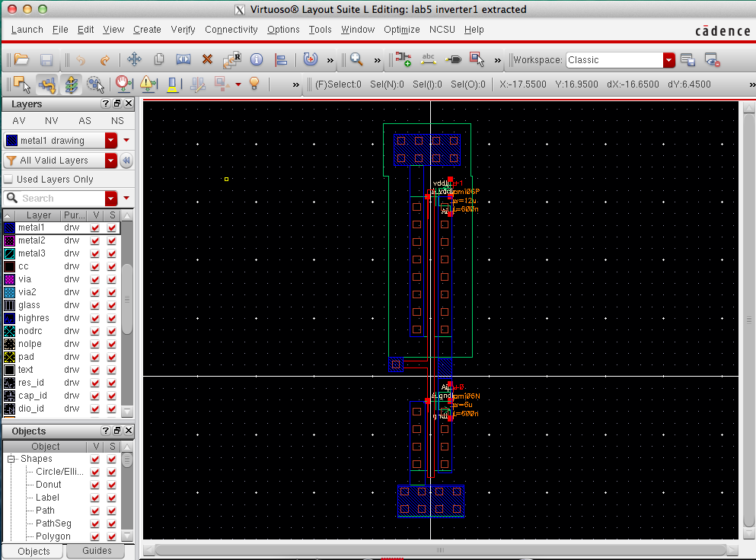
Task: Toggle visibility checkbox for metal2 layer
Action: 95,240
